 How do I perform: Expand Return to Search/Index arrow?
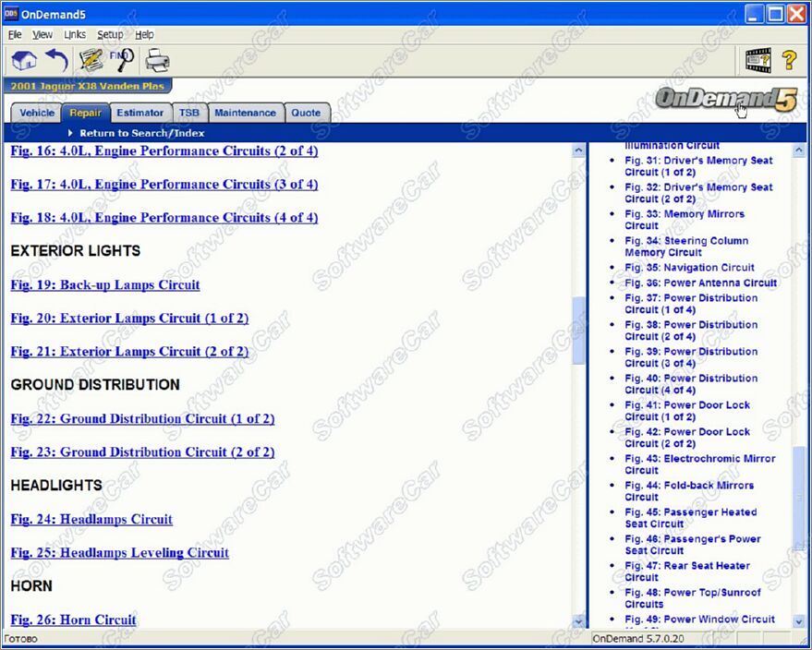(70, 133)
